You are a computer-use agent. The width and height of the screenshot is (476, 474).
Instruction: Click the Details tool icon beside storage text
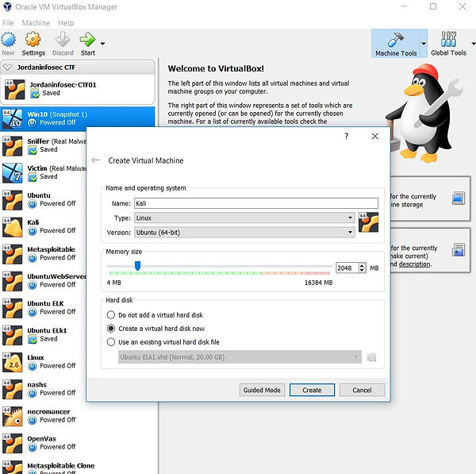(x=459, y=198)
